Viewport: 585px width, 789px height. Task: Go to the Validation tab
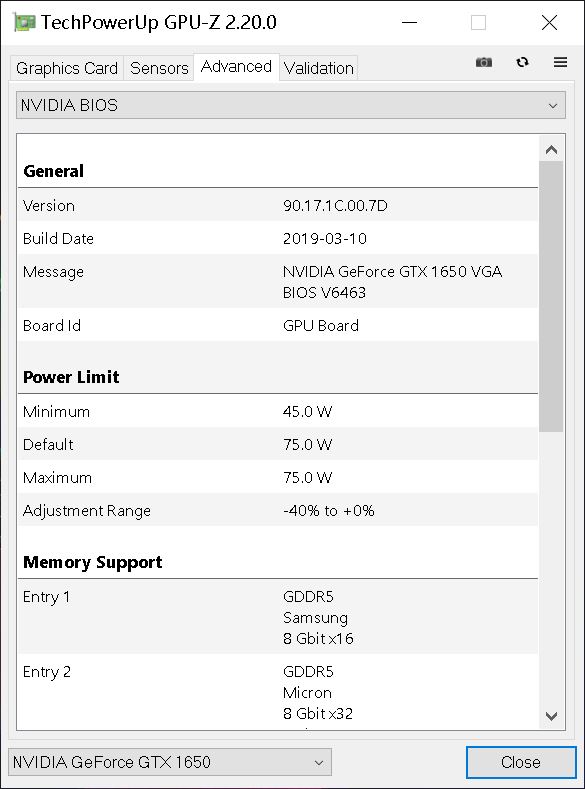(x=318, y=68)
